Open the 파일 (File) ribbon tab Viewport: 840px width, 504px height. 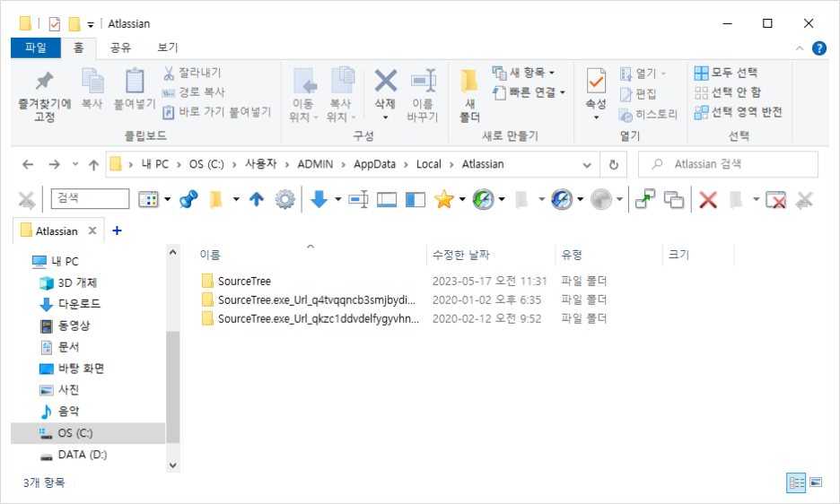click(x=36, y=48)
